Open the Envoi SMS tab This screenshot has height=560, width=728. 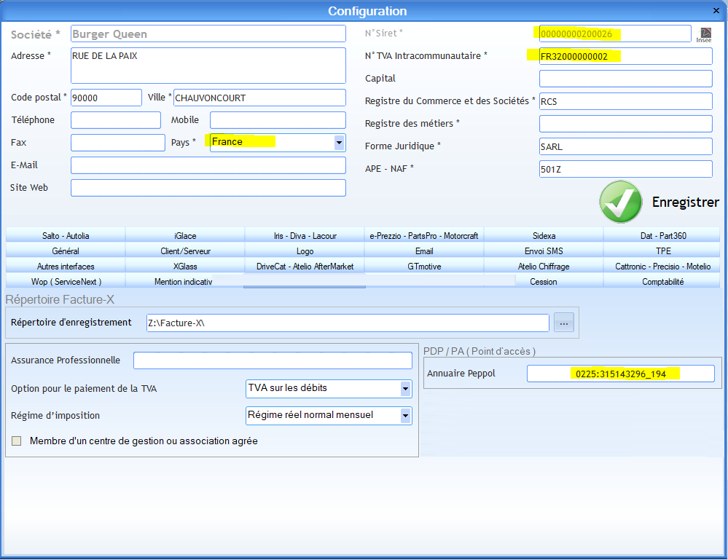[544, 251]
